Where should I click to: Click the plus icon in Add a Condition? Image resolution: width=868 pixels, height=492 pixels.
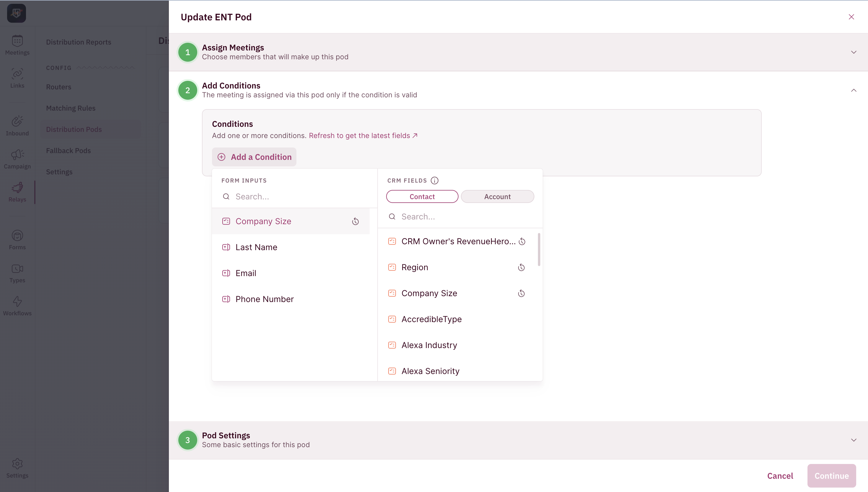pos(221,157)
